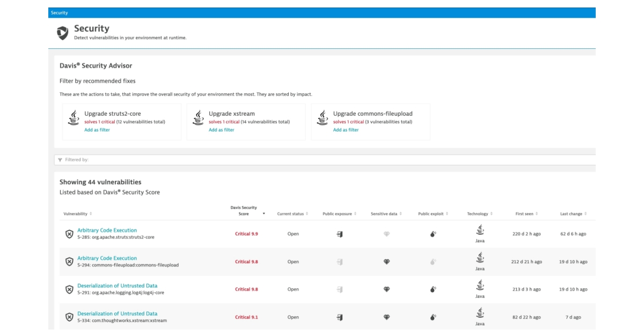Click Java icon beside Upgrade xstream
The height and width of the screenshot is (336, 644).
(198, 118)
